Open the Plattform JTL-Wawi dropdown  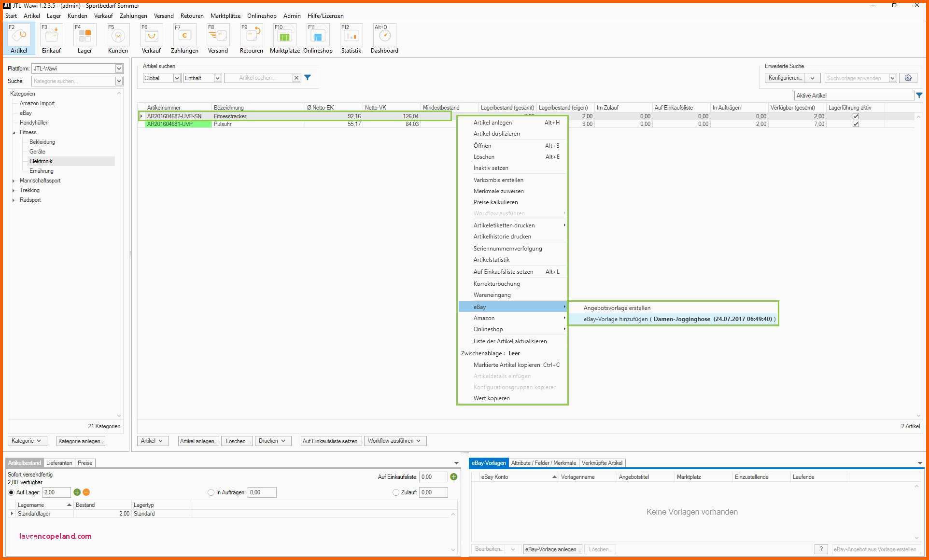click(119, 69)
